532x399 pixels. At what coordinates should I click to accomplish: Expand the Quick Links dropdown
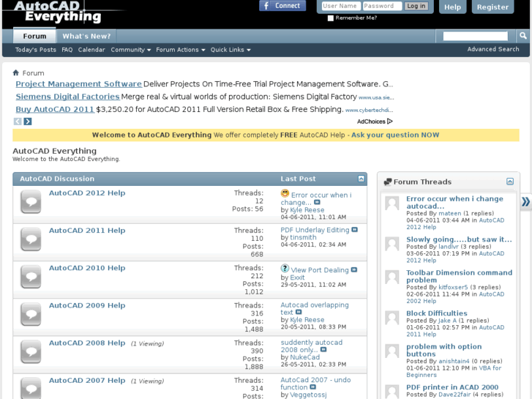(x=231, y=50)
